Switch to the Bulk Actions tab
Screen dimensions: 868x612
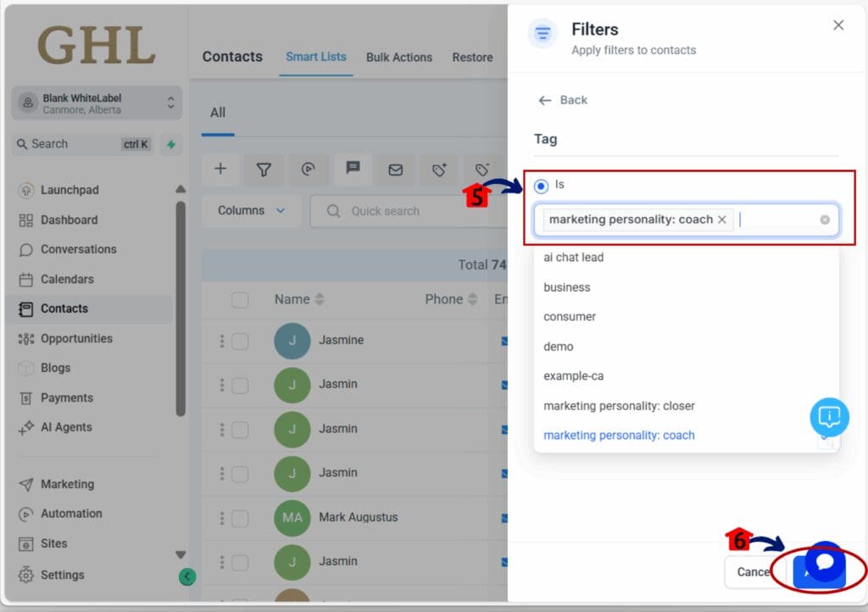pos(399,58)
